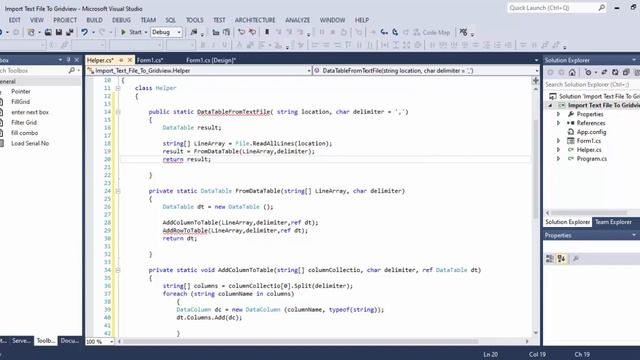Pin the Helper.cs tab

coord(121,60)
